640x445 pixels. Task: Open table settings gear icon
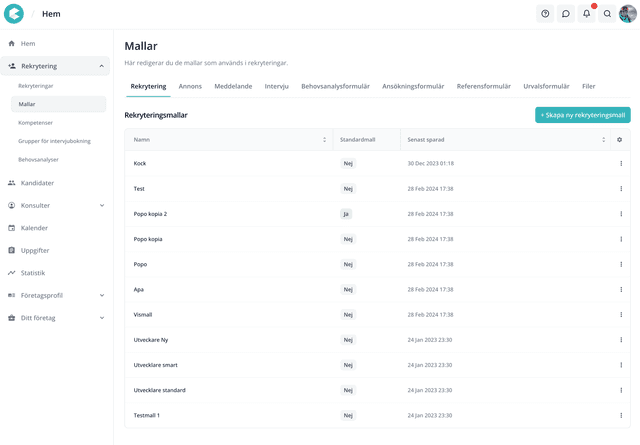620,140
